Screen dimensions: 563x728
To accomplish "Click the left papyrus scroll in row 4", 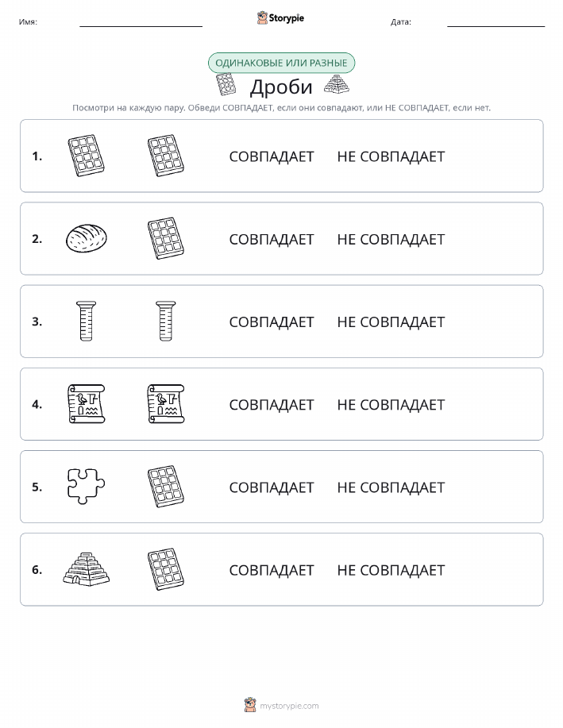I will pyautogui.click(x=87, y=403).
